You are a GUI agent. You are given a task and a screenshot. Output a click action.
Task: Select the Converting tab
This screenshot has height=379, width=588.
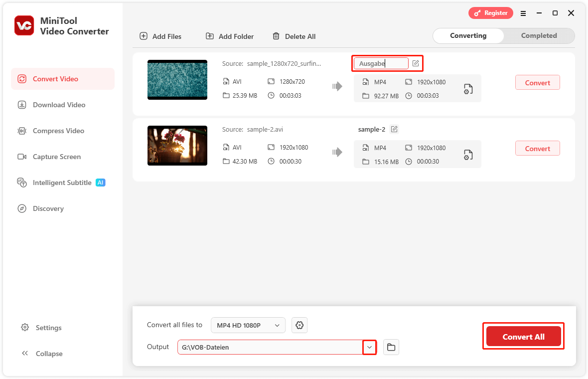tap(468, 35)
